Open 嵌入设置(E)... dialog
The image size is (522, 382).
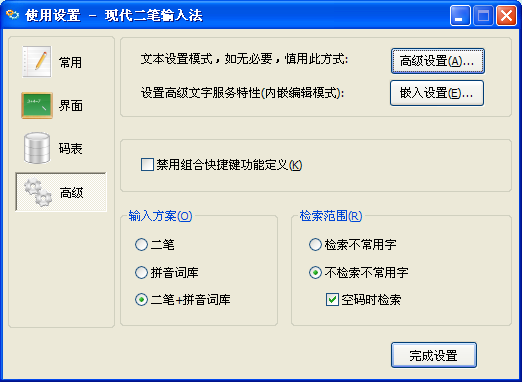pyautogui.click(x=437, y=93)
